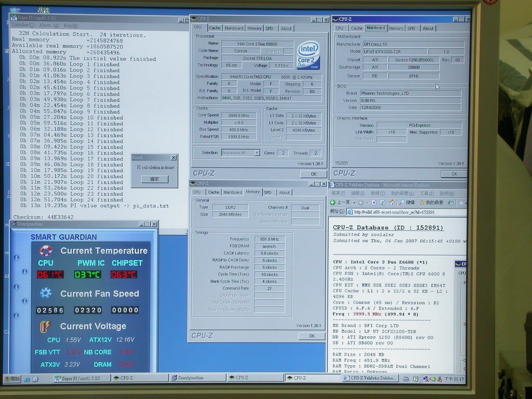Click the top round button on Smart Guardian left edge

coord(16,257)
